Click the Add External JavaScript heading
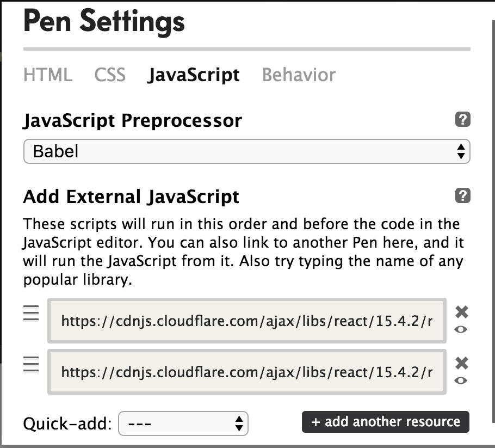 pyautogui.click(x=131, y=197)
